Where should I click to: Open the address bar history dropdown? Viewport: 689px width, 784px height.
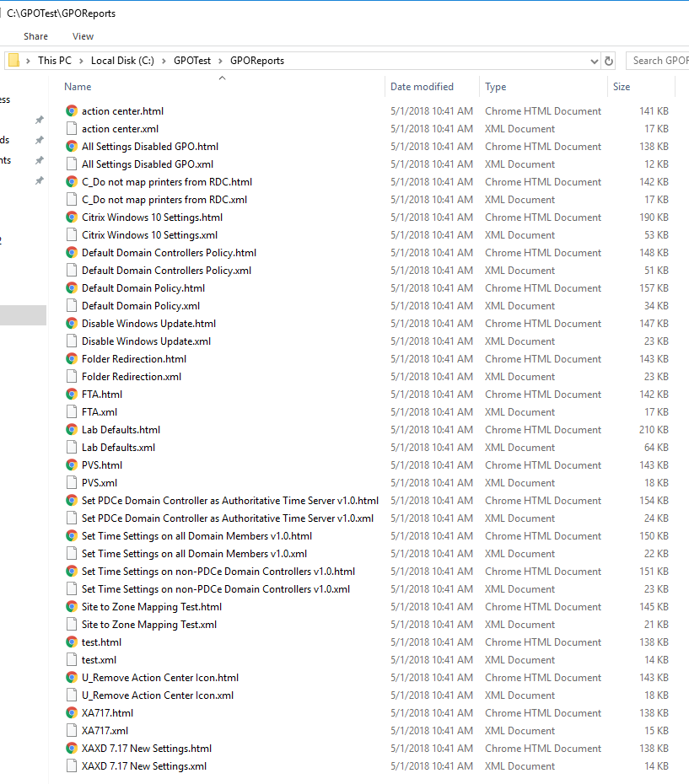(x=595, y=61)
